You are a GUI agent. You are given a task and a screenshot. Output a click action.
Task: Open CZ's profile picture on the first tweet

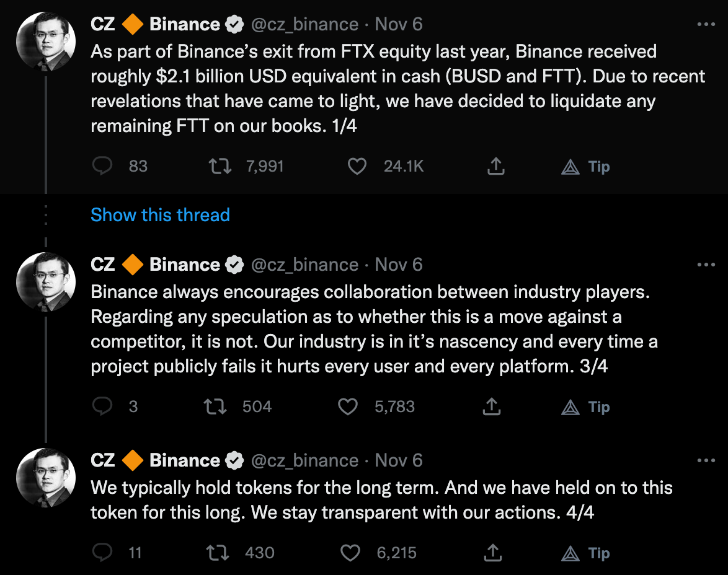pos(46,42)
